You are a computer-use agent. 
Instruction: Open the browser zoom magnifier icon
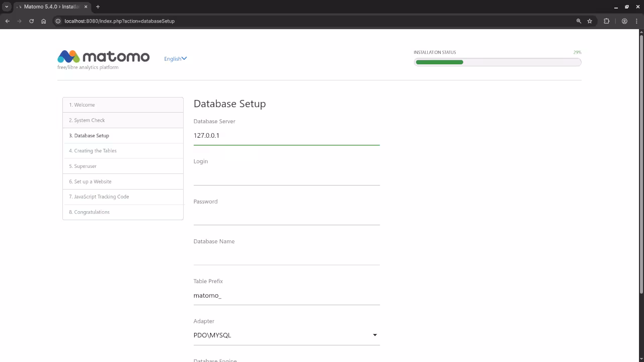pyautogui.click(x=579, y=21)
